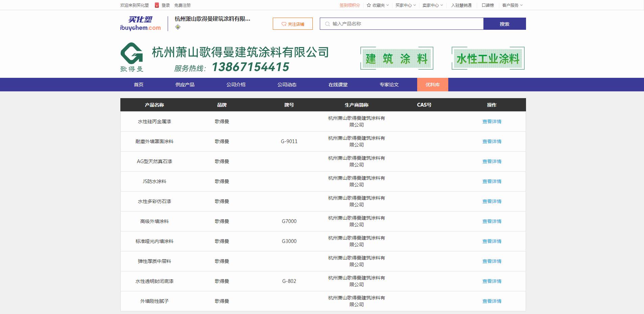Click the heart icon in 关注店铺
Screen dimensions: 644x314
[x=284, y=24]
